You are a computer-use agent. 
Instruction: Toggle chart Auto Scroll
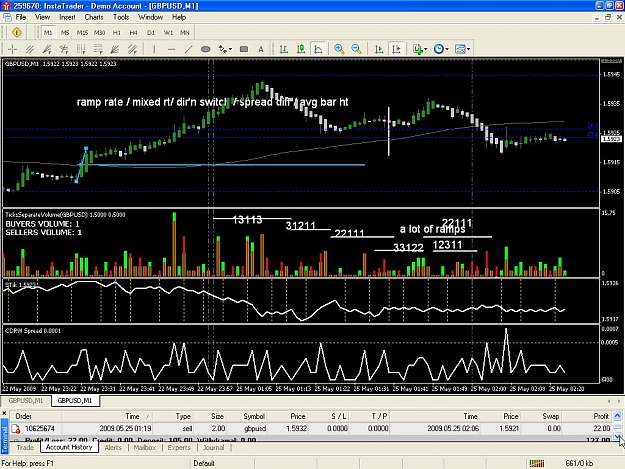379,49
